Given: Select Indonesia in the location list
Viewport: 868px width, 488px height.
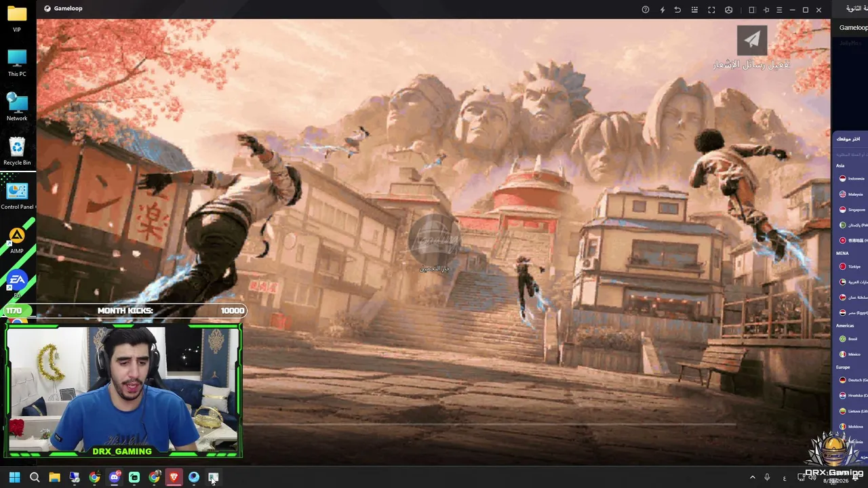Looking at the screenshot, I should (852, 179).
